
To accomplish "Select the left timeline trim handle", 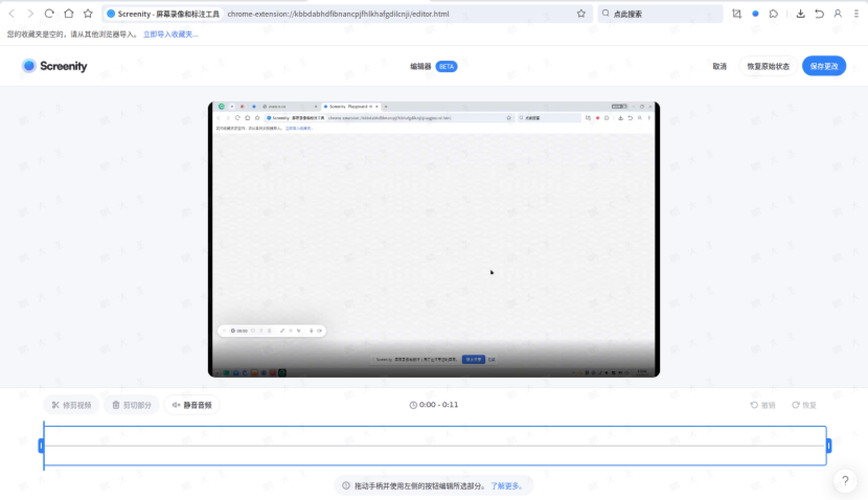I will click(x=42, y=446).
